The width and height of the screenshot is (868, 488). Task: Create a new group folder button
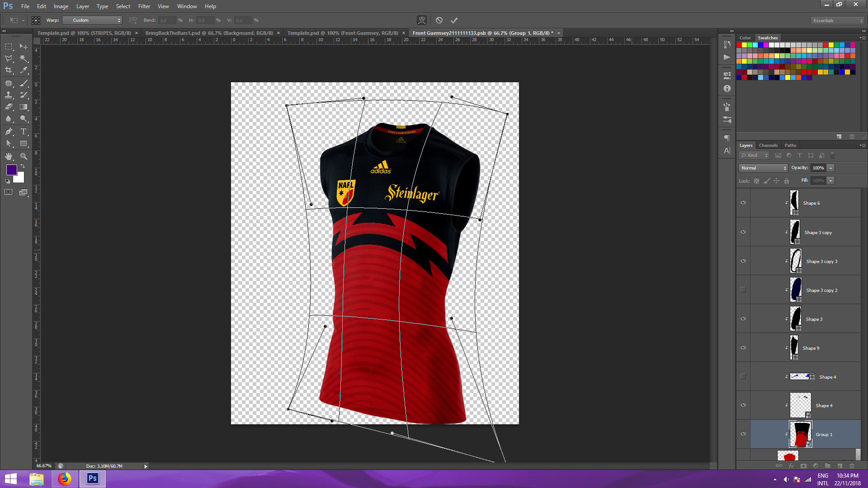click(x=828, y=466)
